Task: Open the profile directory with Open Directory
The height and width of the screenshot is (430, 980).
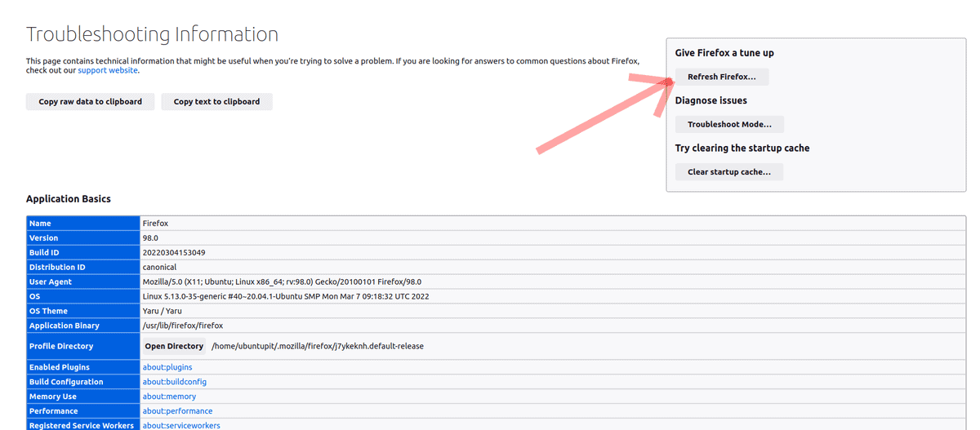Action: tap(174, 346)
